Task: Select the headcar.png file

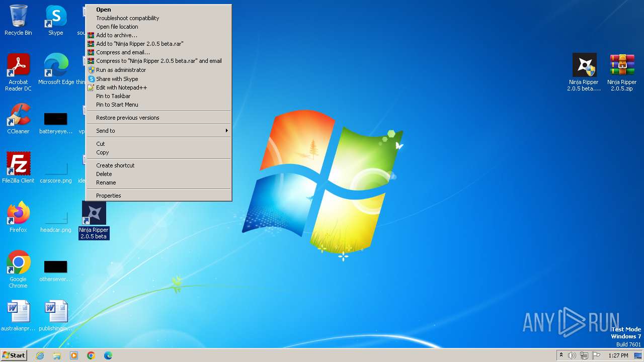Action: 56,220
